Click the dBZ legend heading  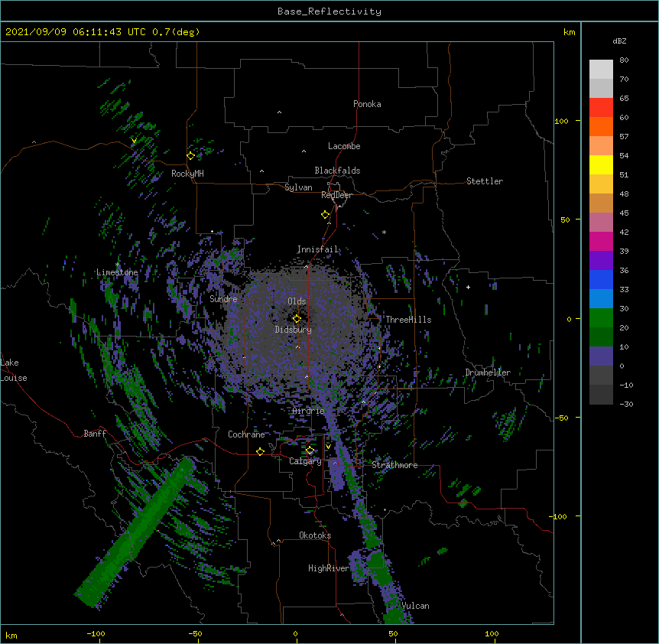619,41
